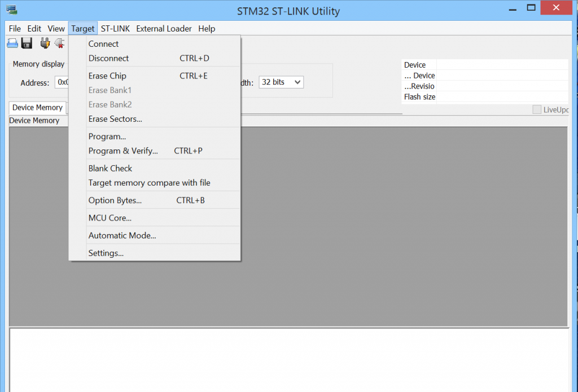Click inside the log output area

[x=290, y=360]
